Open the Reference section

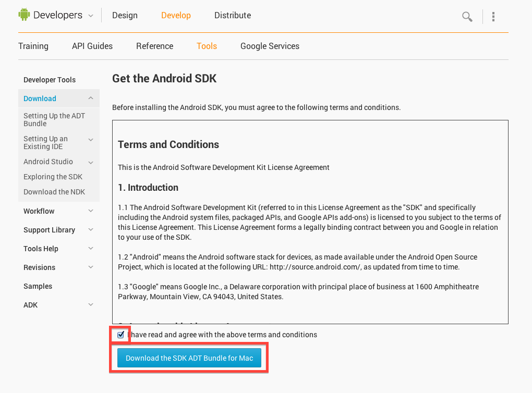pyautogui.click(x=155, y=46)
